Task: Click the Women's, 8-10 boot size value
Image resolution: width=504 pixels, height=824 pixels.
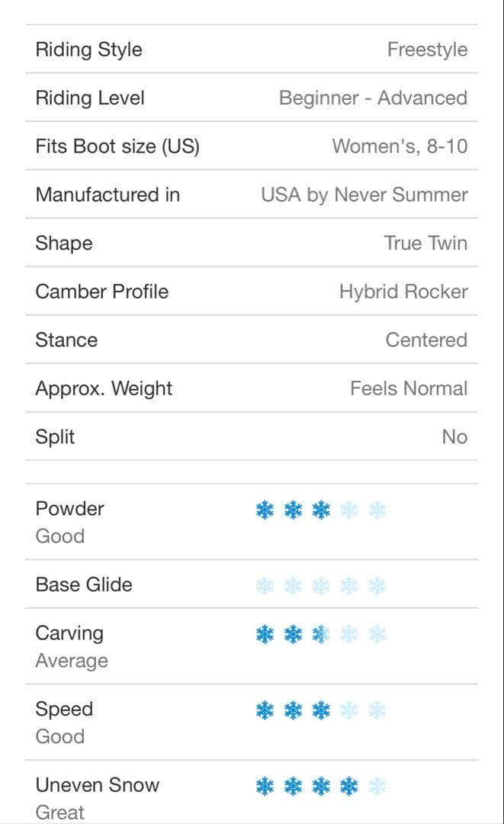Action: pos(400,146)
